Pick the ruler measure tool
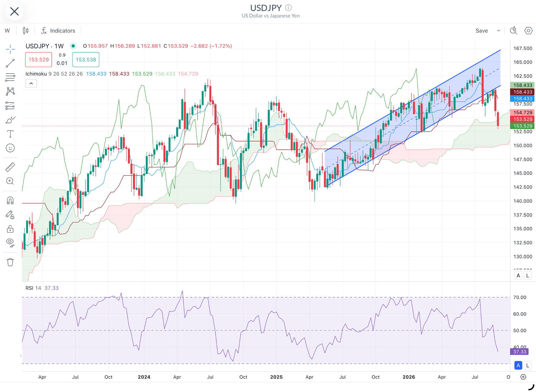Image resolution: width=536 pixels, height=392 pixels. 10,167
